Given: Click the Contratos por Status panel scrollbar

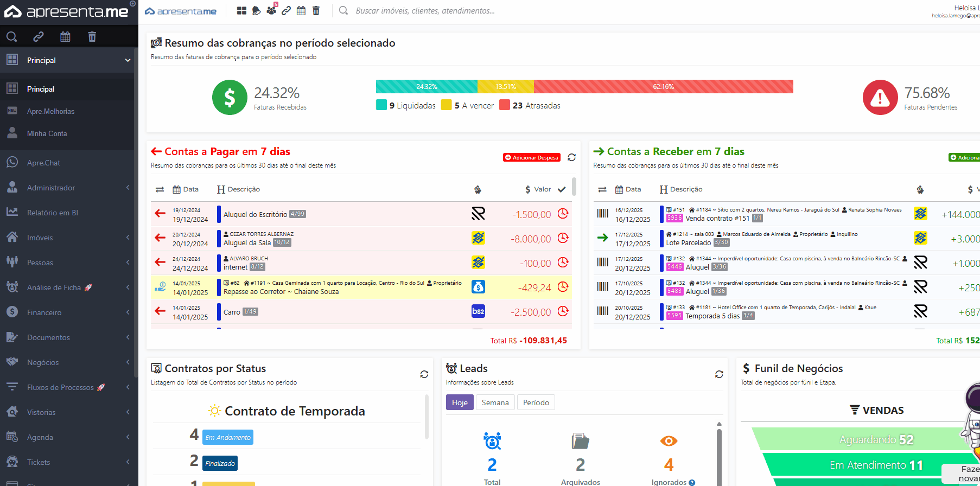Looking at the screenshot, I should pos(427,417).
